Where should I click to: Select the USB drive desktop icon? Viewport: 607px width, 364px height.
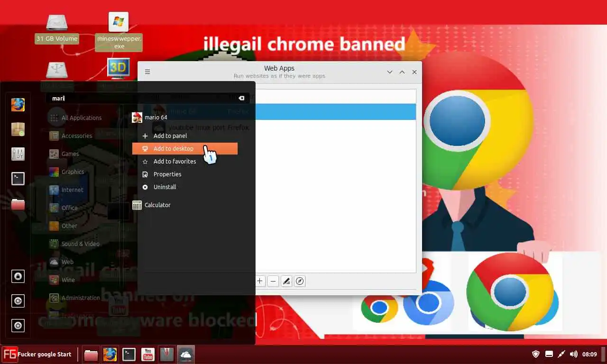tap(57, 70)
